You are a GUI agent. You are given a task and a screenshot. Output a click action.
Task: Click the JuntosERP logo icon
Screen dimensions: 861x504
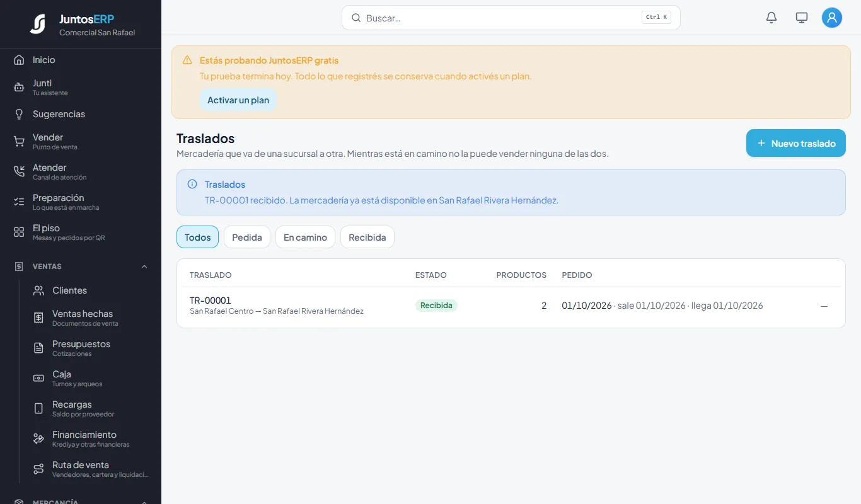click(38, 24)
